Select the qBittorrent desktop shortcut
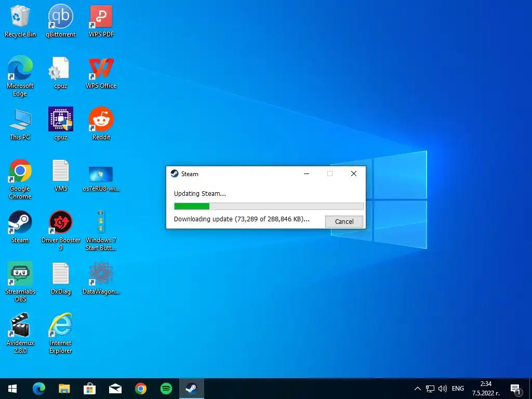 (61, 21)
